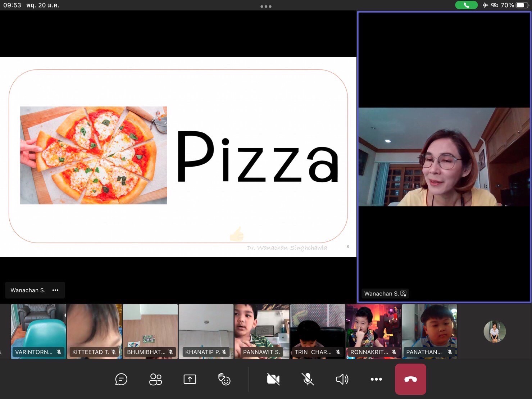This screenshot has width=532, height=399.
Task: Tap the round profile avatar
Action: (x=495, y=331)
